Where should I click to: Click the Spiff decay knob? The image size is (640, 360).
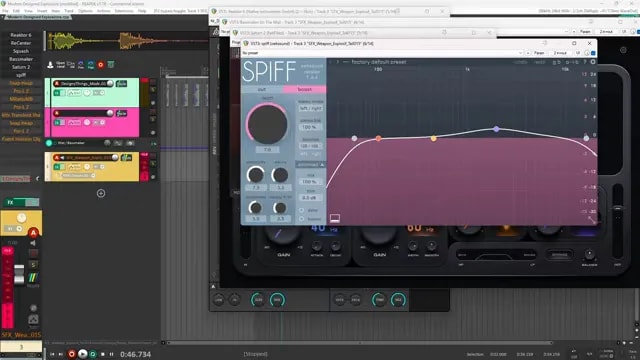[280, 175]
